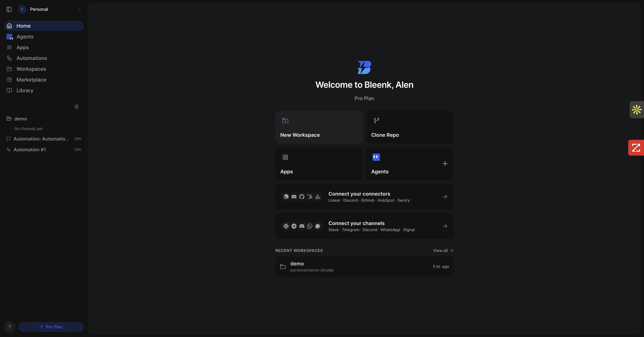
Task: Click the "personal/demo-j9xdqb" path text
Action: pos(312,270)
